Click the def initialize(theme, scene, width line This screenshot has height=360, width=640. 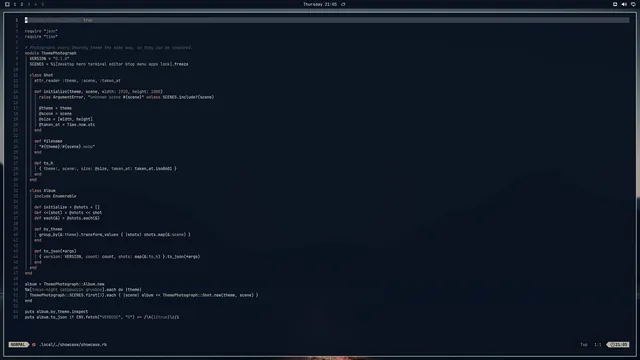point(98,91)
